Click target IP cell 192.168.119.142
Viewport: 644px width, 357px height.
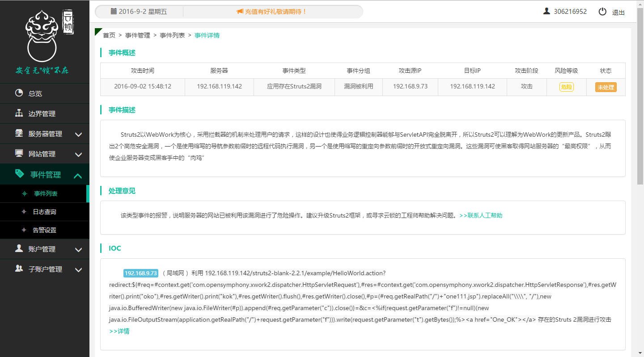point(472,86)
